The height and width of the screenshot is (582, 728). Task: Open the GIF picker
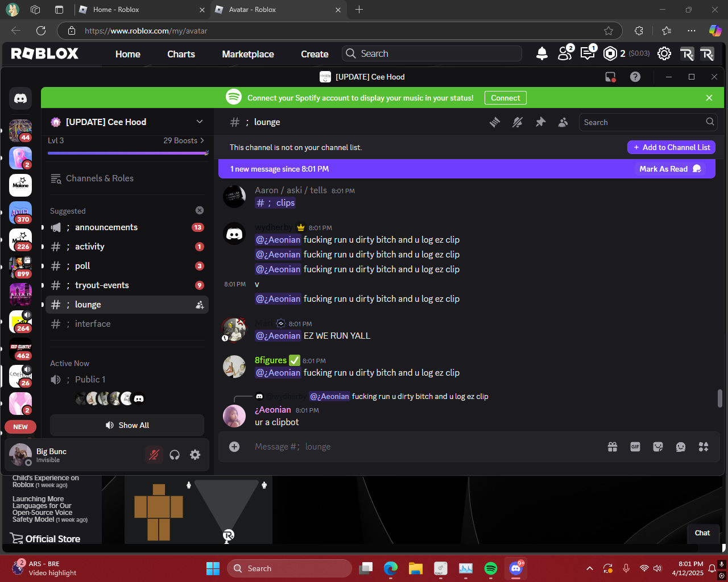coord(635,447)
